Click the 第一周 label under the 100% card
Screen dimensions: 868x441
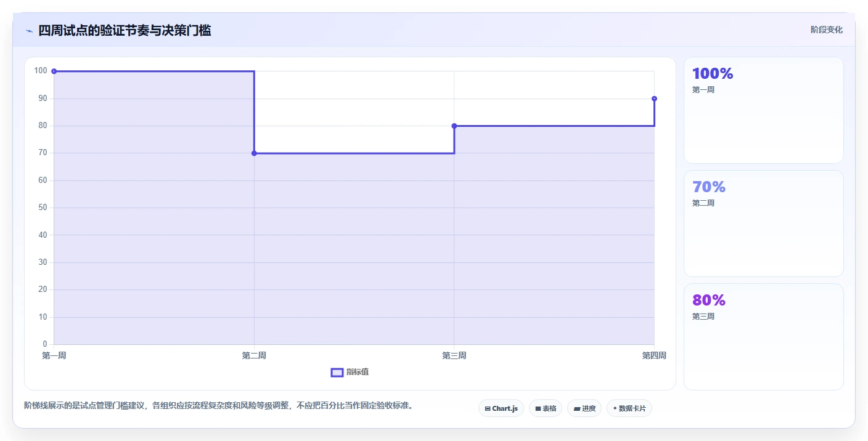pyautogui.click(x=703, y=90)
